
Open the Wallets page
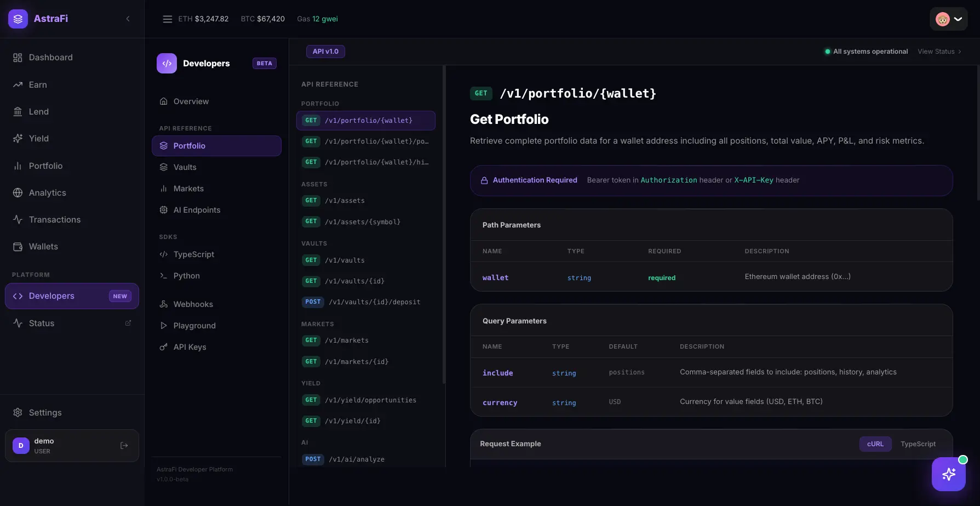tap(72, 246)
